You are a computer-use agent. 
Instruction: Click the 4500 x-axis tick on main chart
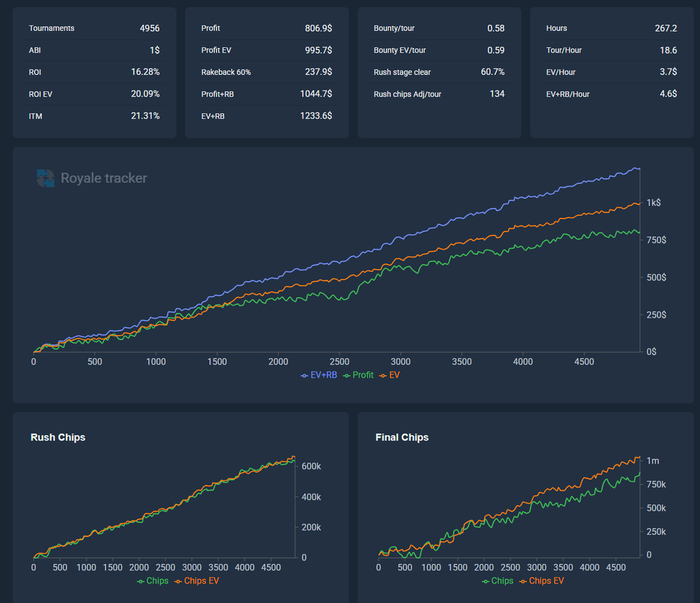click(x=584, y=362)
